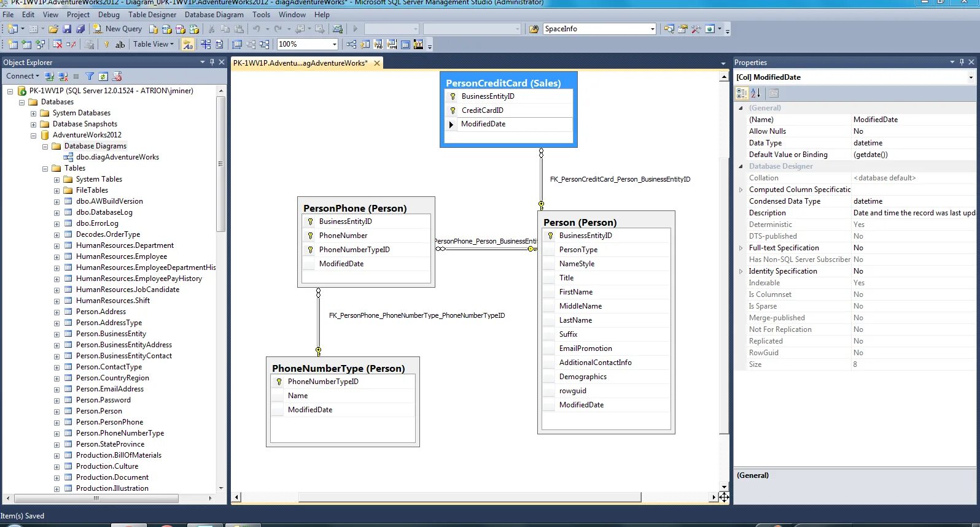Select Person.PersonPhone table in Object Explorer
The height and width of the screenshot is (527, 980).
(x=109, y=422)
